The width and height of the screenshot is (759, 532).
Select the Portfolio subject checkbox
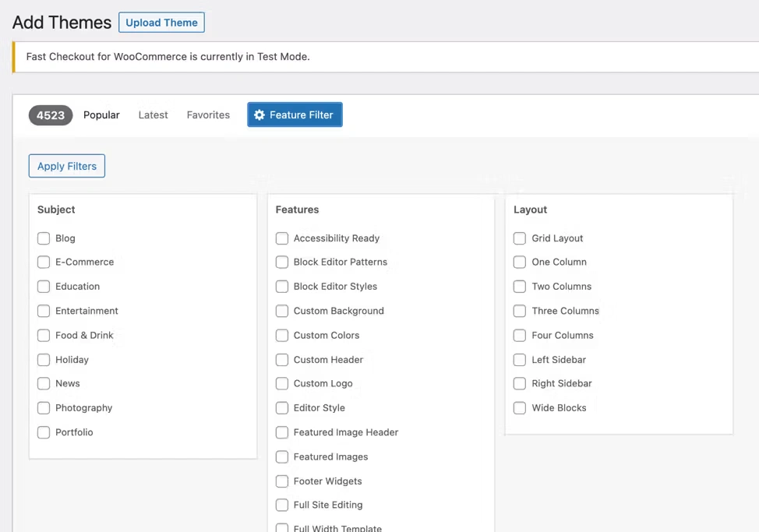point(44,432)
